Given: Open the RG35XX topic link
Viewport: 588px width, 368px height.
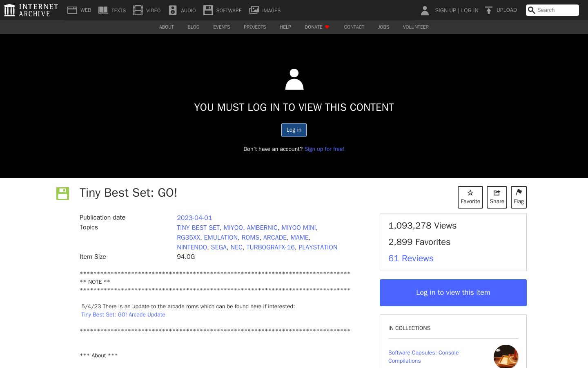Looking at the screenshot, I should click(x=189, y=238).
